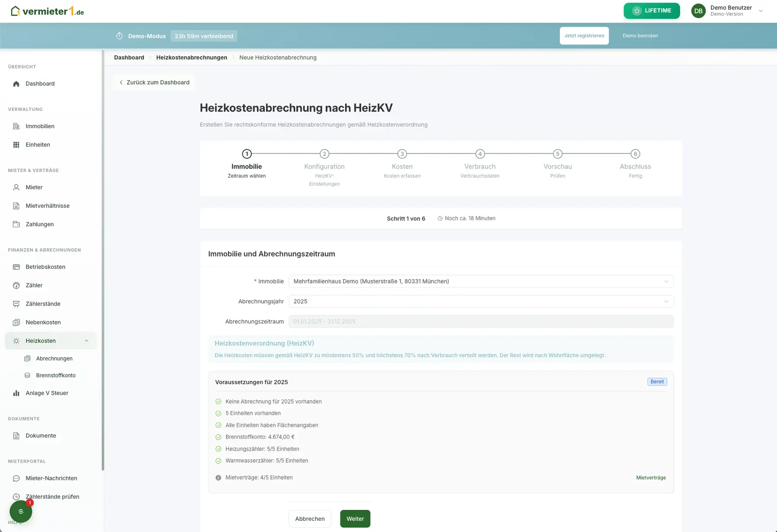Screen dimensions: 777x532
Task: Click the Mietverhältnisse document icon
Action: pyautogui.click(x=16, y=206)
